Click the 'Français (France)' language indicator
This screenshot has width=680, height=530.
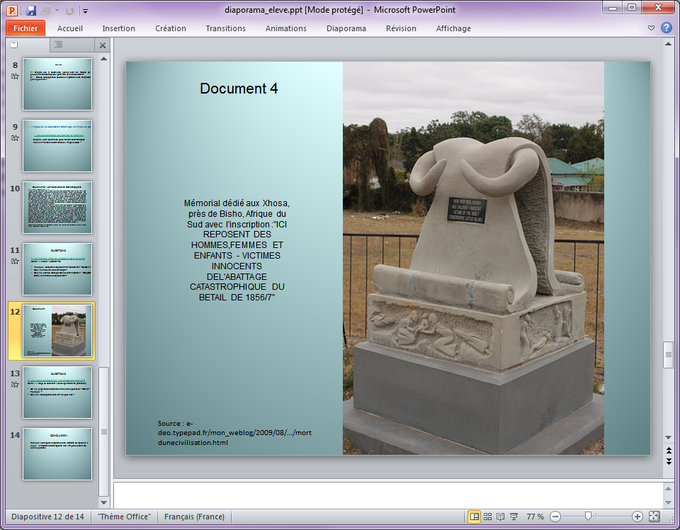point(194,517)
